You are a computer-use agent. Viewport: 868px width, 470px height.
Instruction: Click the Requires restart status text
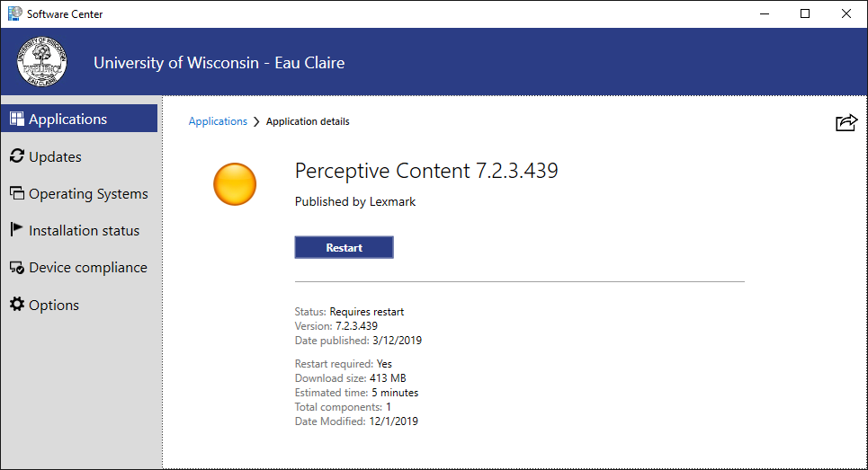point(367,312)
